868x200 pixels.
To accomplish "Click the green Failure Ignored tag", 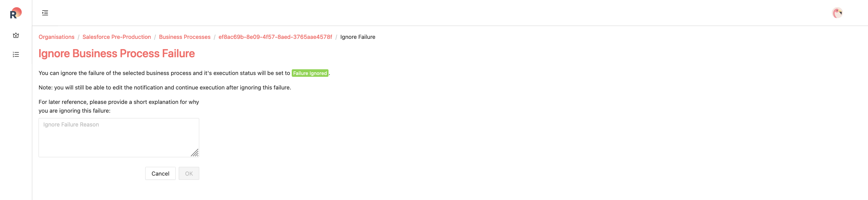I will tap(310, 73).
